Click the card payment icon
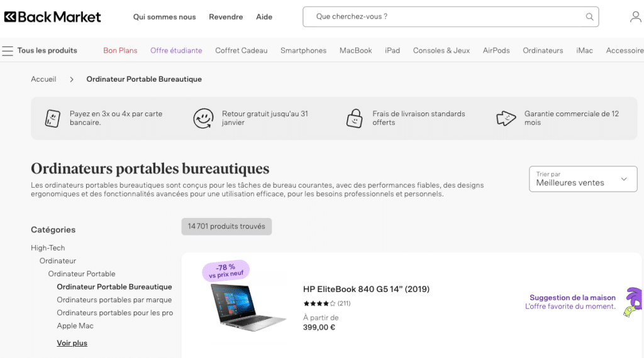 tap(53, 119)
